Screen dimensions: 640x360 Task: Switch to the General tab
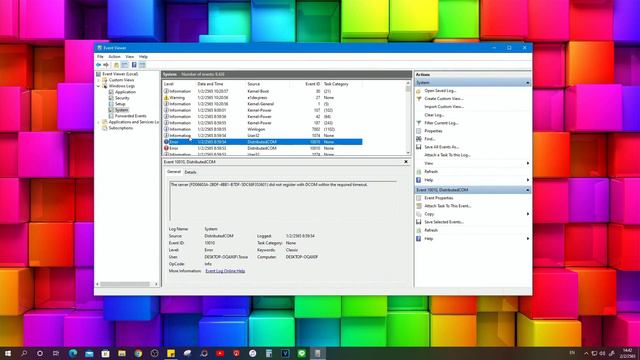(173, 172)
